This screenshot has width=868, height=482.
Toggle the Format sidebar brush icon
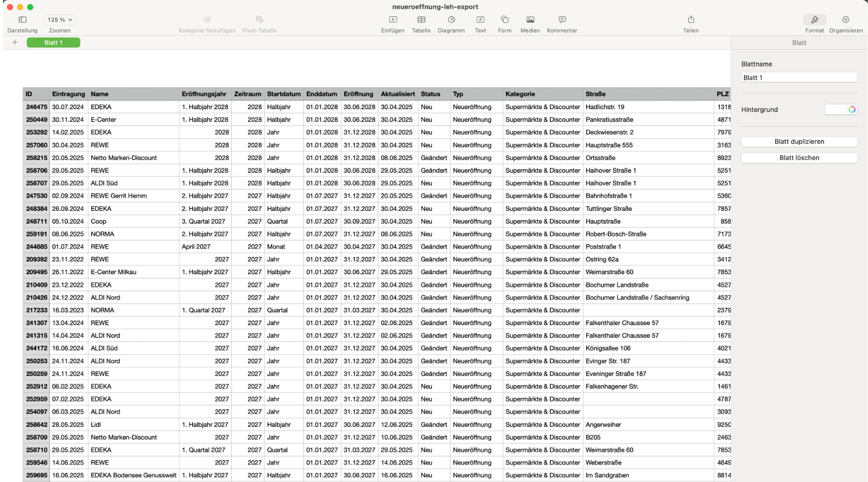point(814,19)
